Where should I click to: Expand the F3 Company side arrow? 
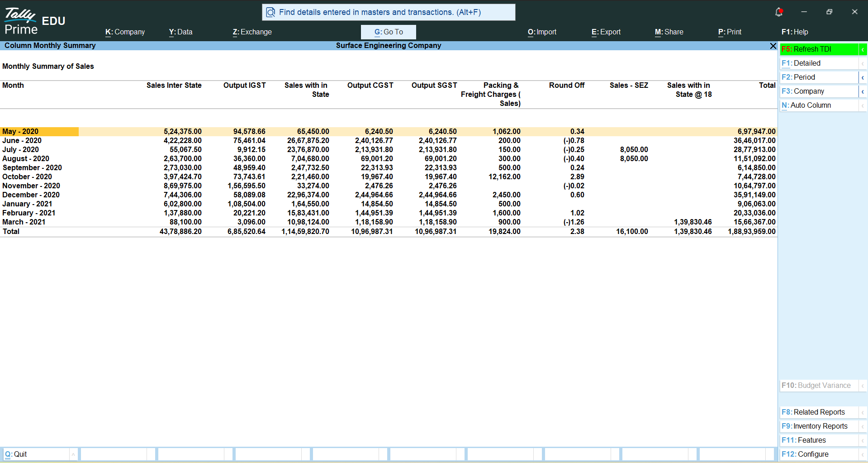(x=863, y=91)
